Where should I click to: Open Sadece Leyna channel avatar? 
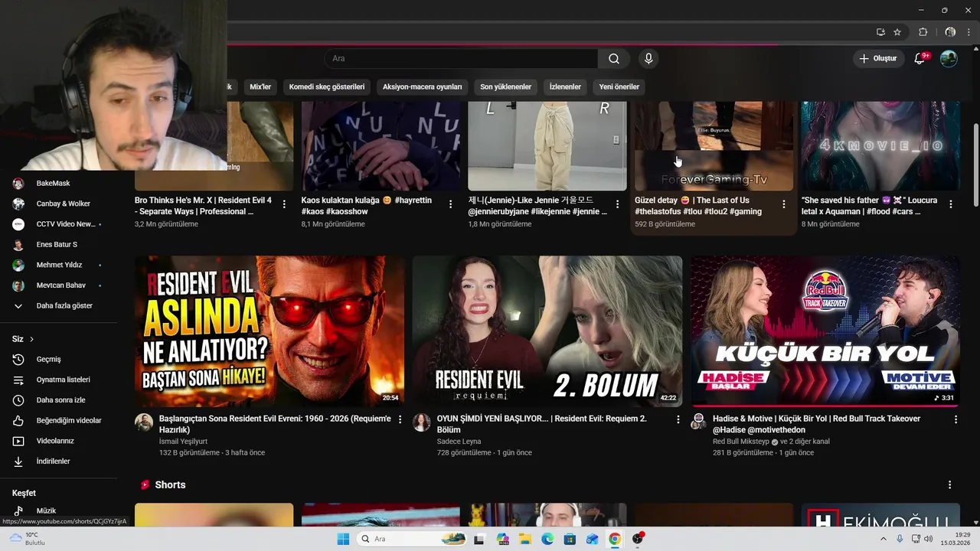[x=422, y=422]
